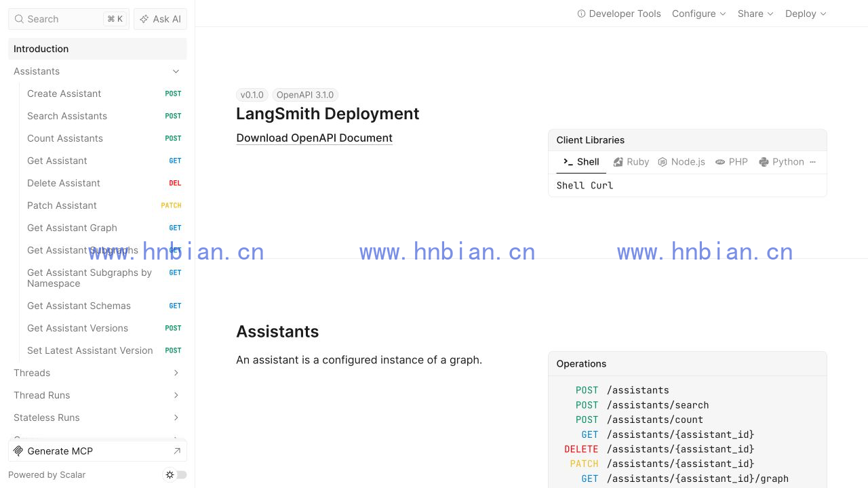The height and width of the screenshot is (488, 868).
Task: Click the Generate MCP button
Action: (x=98, y=451)
